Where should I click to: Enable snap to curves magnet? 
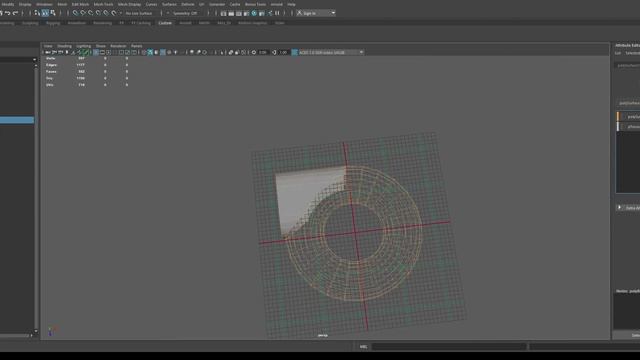coord(83,13)
